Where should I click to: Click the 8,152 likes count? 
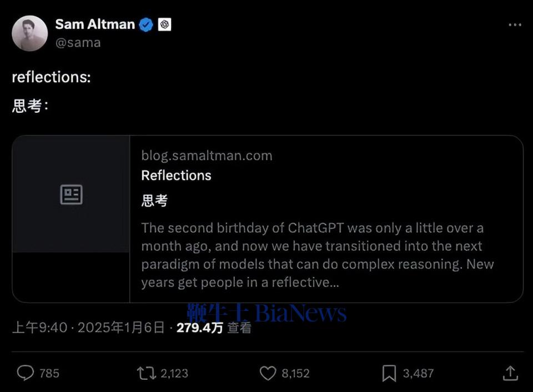coord(296,373)
